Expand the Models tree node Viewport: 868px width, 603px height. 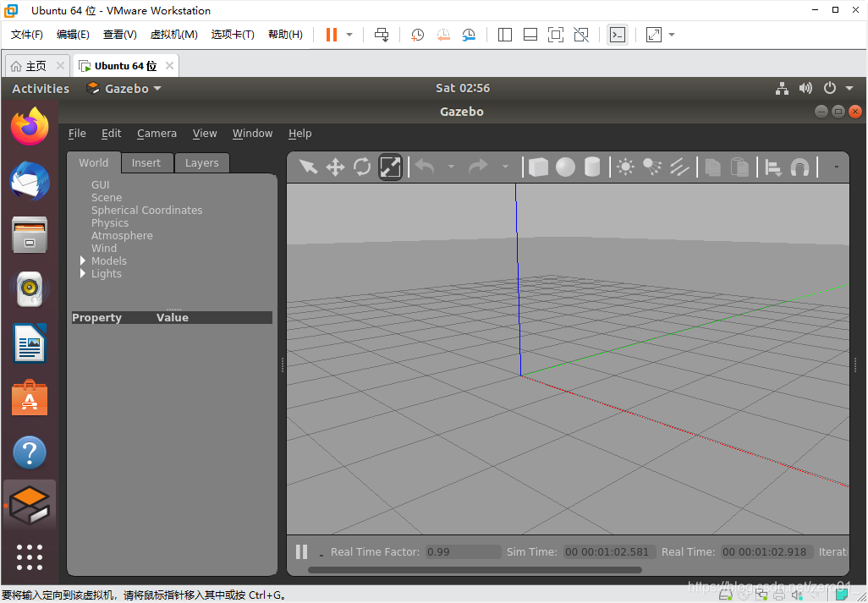tap(83, 260)
